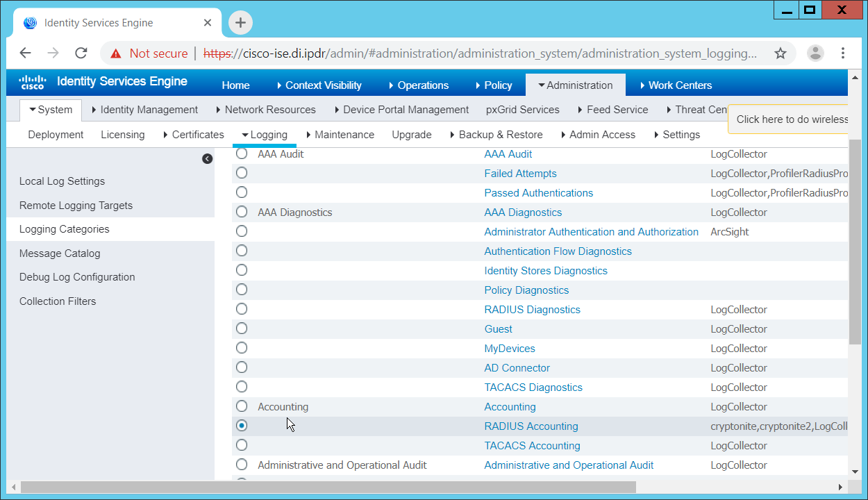Expand the Administration dropdown menu
The image size is (868, 500).
(x=575, y=85)
